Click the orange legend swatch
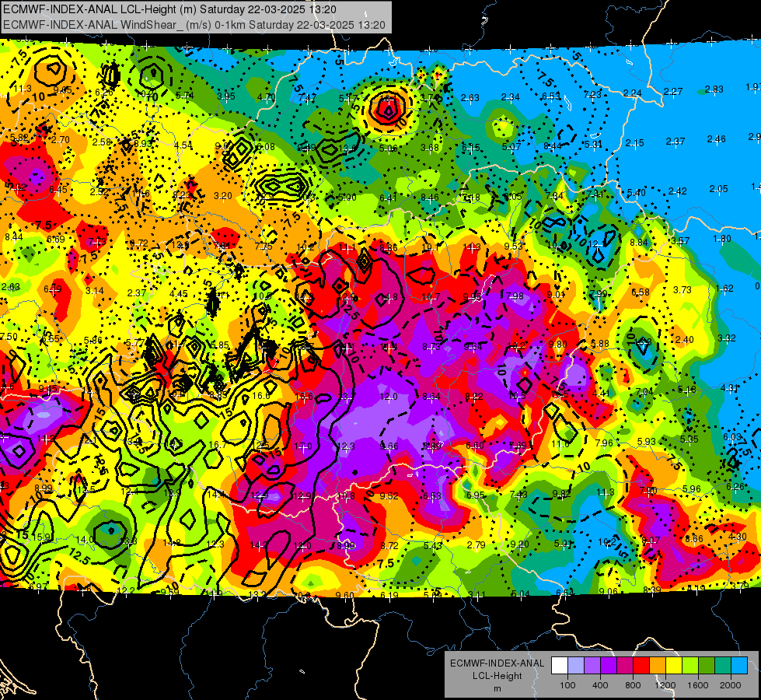 click(658, 666)
